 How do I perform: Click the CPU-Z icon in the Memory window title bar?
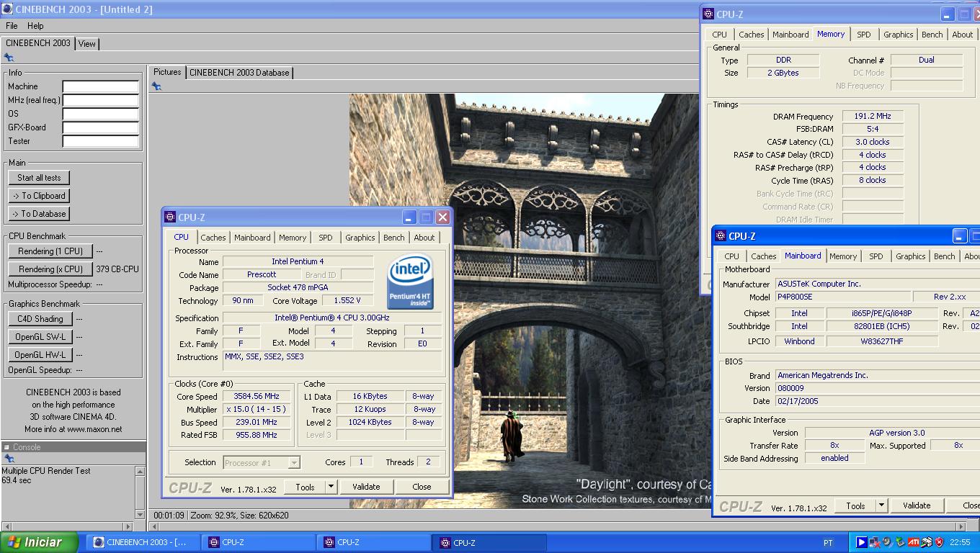708,14
